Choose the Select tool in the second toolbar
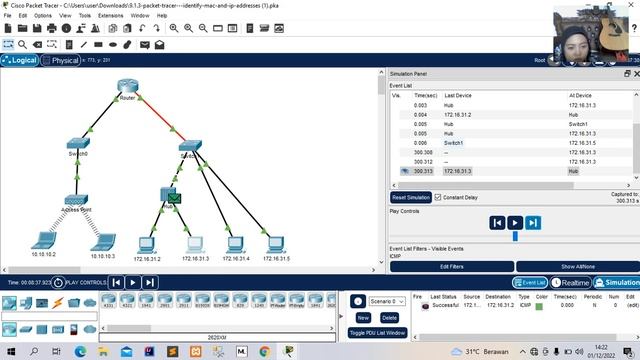This screenshot has height=360, width=640. (x=8, y=44)
